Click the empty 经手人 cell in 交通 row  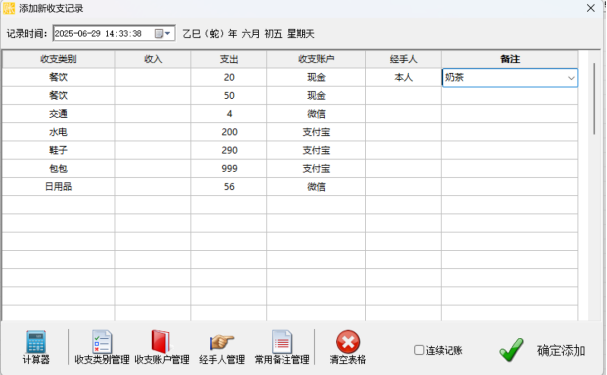(x=403, y=114)
